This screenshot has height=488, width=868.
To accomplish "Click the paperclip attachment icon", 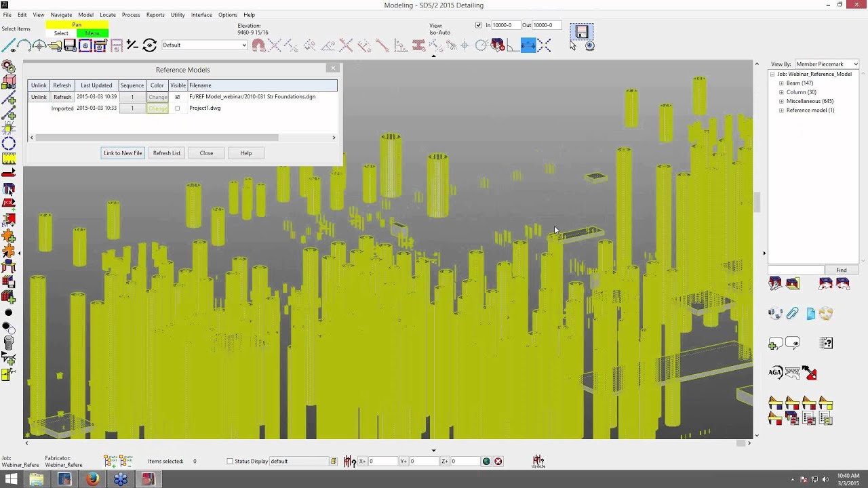I will point(792,313).
